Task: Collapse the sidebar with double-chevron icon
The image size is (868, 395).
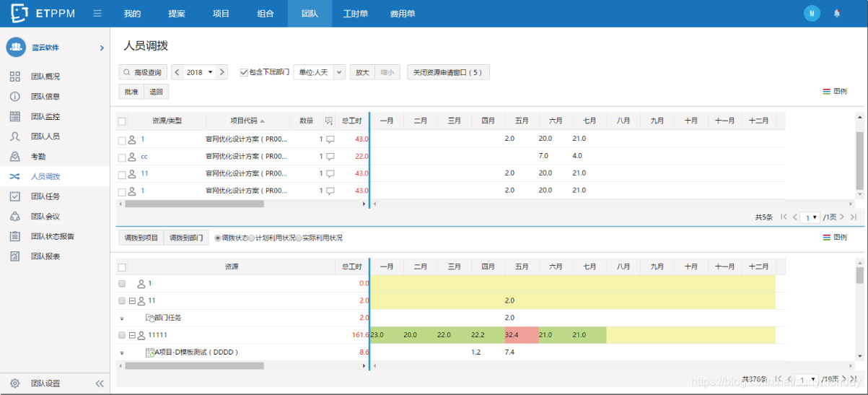Action: [100, 383]
